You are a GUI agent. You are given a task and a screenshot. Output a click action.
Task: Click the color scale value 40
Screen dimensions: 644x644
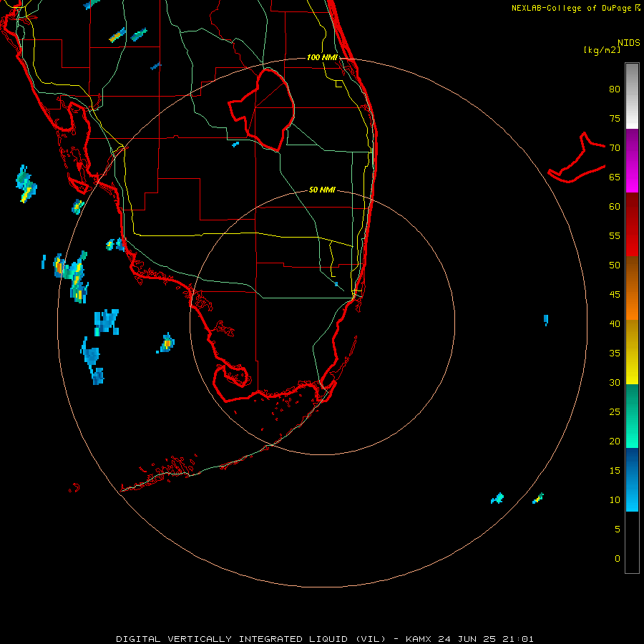point(615,324)
